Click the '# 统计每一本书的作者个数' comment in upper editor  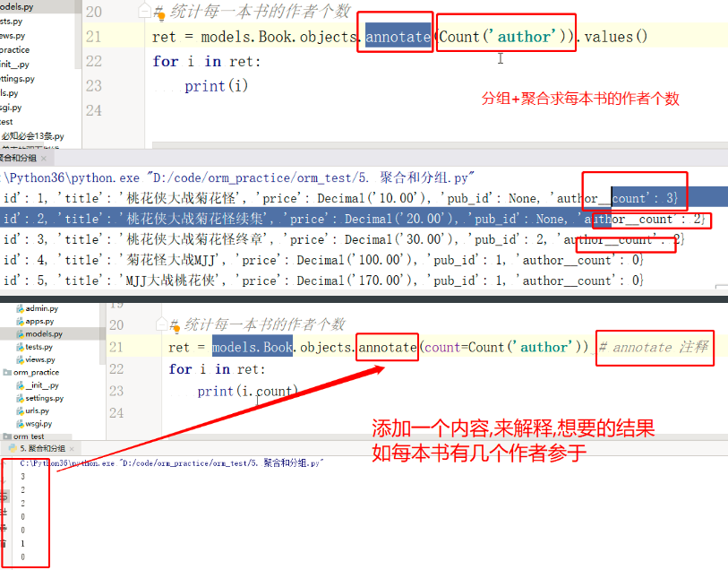253,12
